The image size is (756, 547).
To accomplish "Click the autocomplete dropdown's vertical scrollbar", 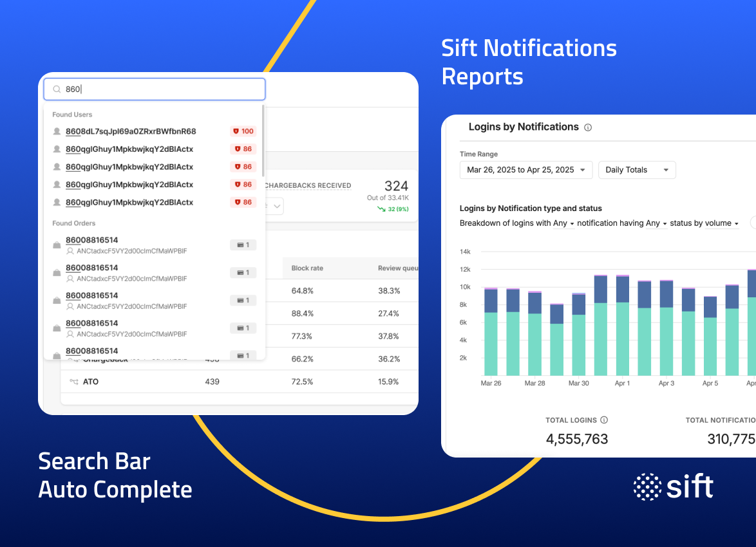I will pyautogui.click(x=263, y=140).
